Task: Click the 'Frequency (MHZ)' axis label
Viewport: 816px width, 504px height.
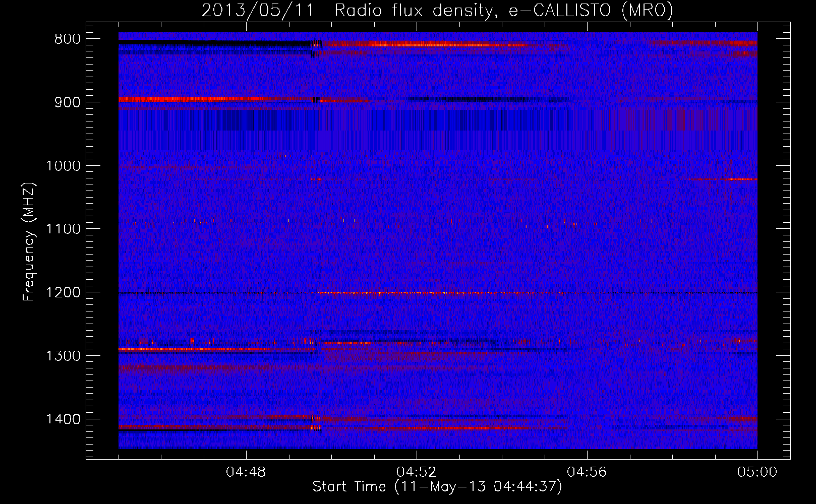Action: coord(29,242)
